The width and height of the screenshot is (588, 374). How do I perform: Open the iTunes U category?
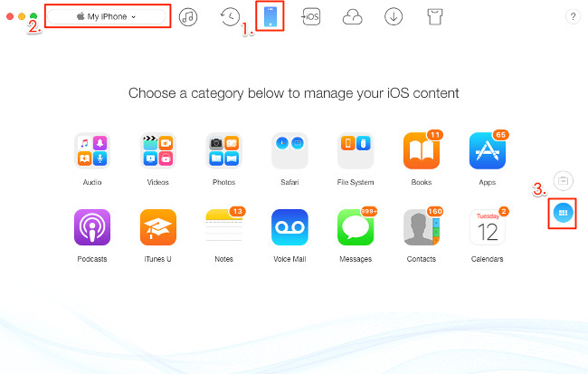[158, 227]
